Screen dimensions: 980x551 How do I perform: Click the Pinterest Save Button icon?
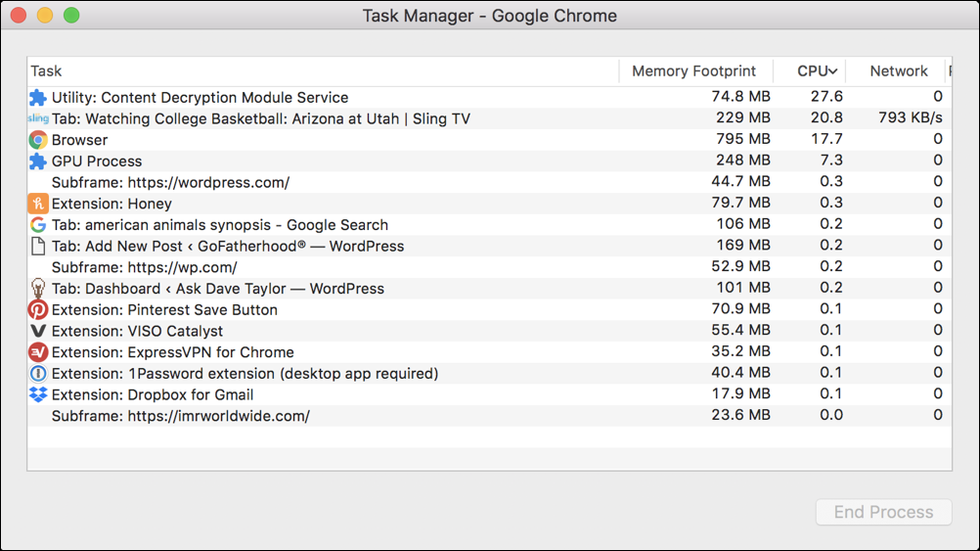tap(38, 310)
